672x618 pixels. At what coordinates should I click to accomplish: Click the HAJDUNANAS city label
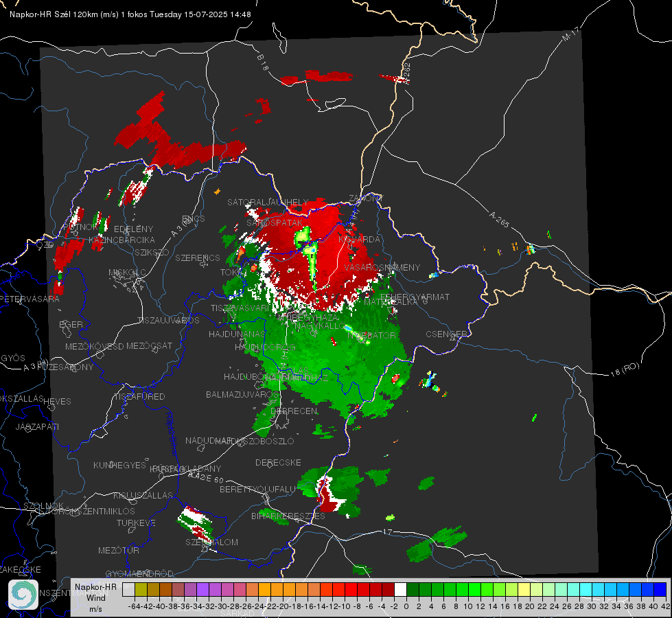pyautogui.click(x=237, y=334)
